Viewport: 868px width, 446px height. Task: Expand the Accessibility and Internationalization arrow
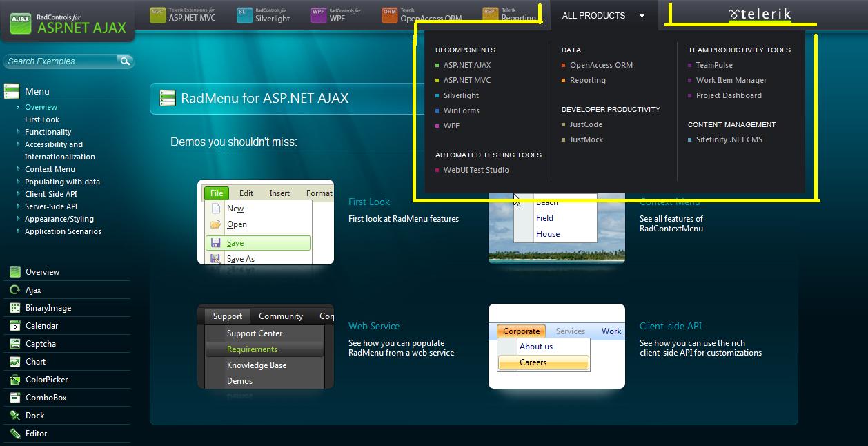[18, 144]
